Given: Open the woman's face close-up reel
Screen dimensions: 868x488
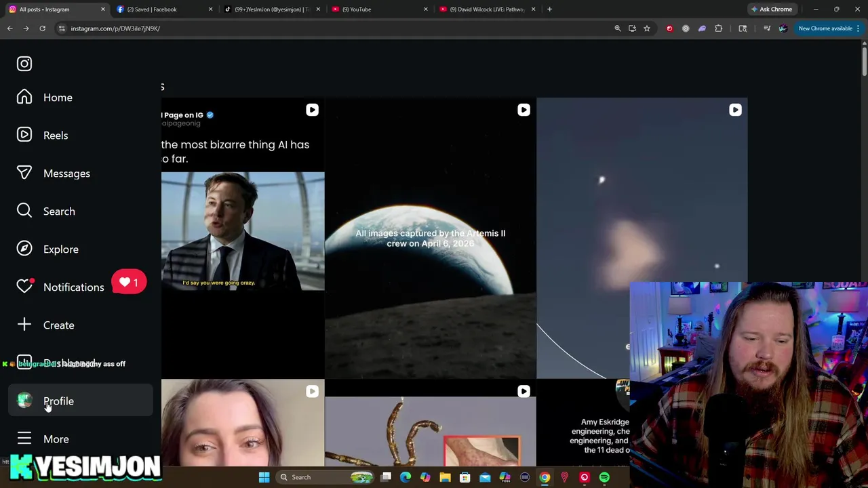Looking at the screenshot, I should click(x=243, y=423).
